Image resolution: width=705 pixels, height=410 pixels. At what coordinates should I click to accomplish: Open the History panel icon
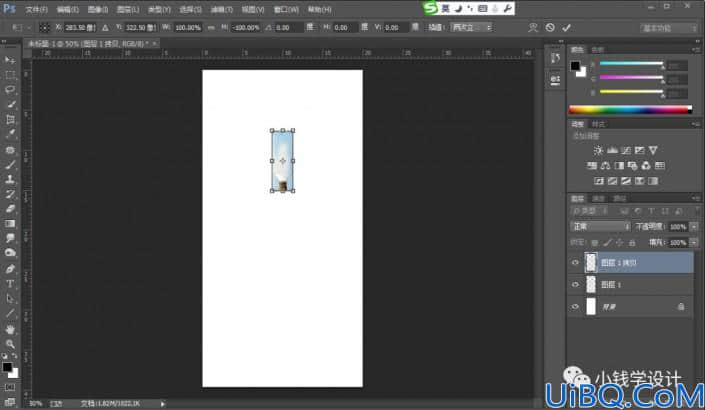[x=555, y=58]
